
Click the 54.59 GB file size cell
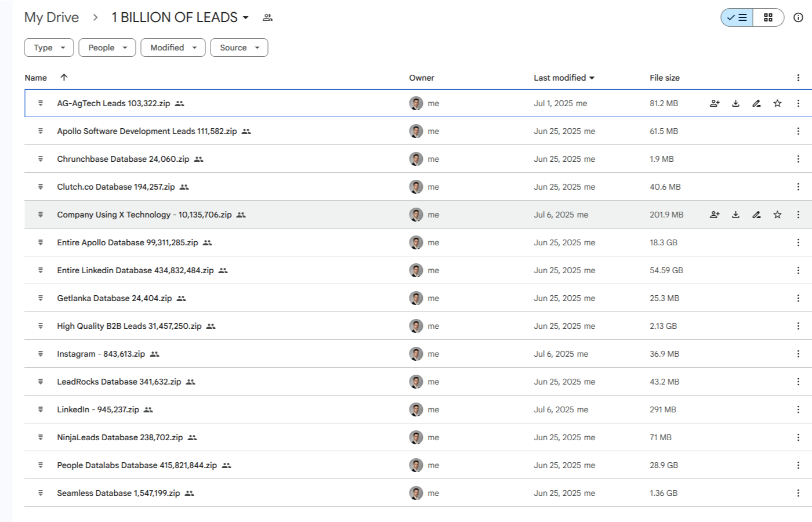click(x=666, y=270)
